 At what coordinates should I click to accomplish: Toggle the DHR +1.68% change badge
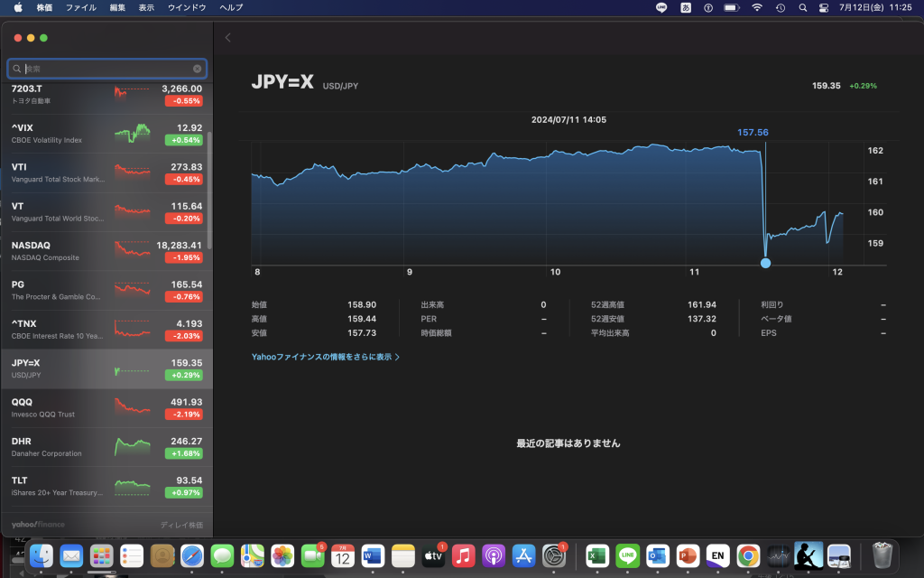tap(183, 454)
